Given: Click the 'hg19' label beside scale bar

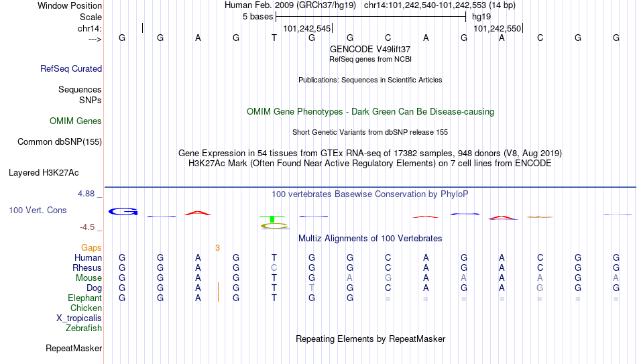Looking at the screenshot, I should pyautogui.click(x=481, y=17).
